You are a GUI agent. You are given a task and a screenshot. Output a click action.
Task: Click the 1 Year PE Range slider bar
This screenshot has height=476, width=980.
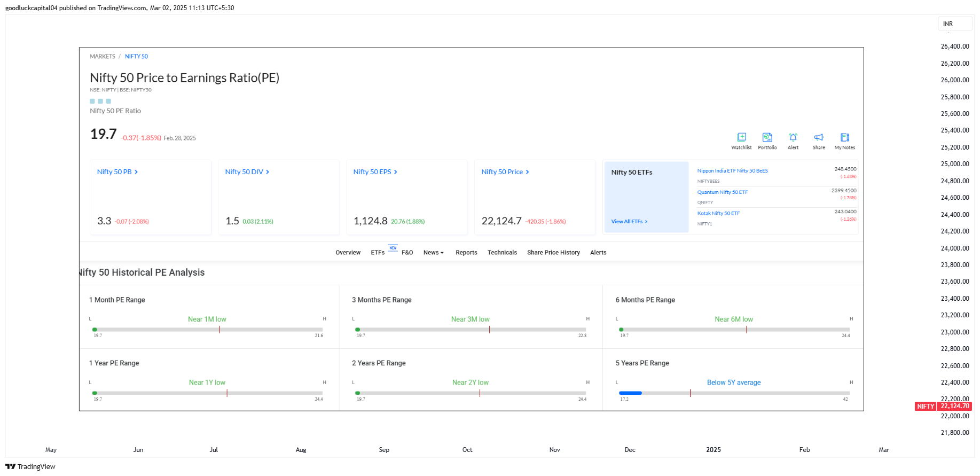pyautogui.click(x=207, y=393)
